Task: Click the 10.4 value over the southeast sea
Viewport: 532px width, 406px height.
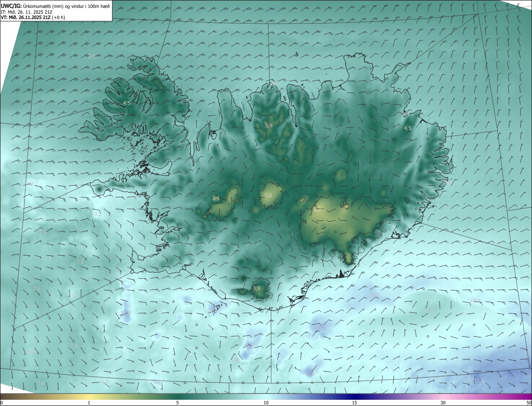Action: click(x=475, y=301)
